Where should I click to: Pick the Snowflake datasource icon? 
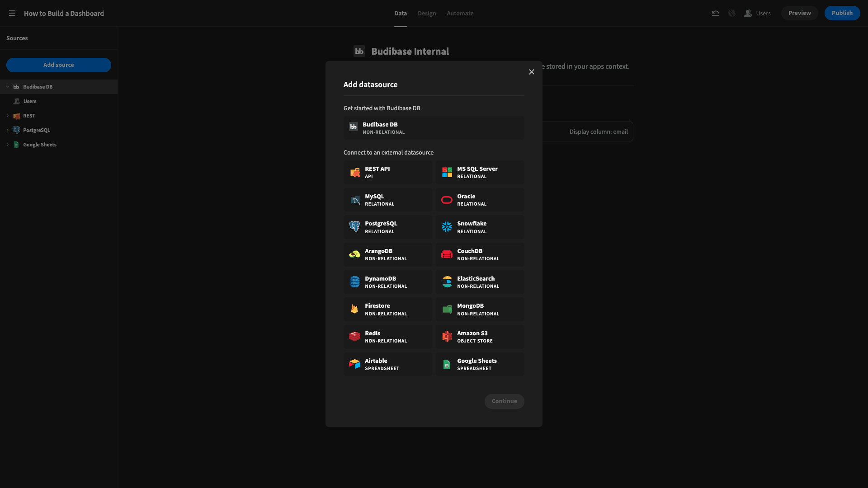coord(447,227)
